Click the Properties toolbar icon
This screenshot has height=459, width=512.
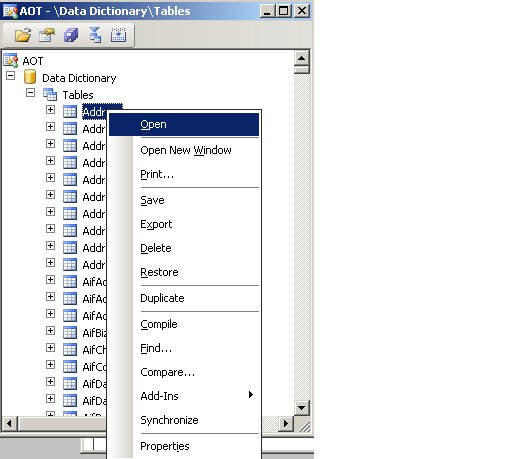(47, 35)
